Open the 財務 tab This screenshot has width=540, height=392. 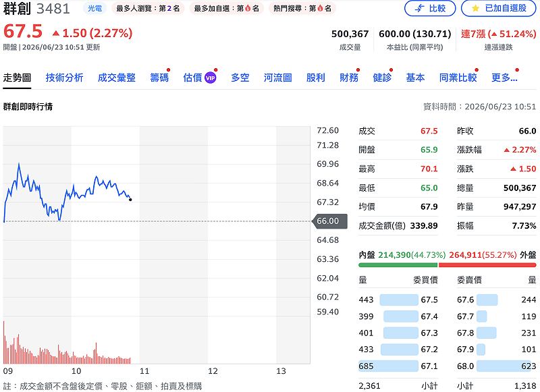coord(349,78)
